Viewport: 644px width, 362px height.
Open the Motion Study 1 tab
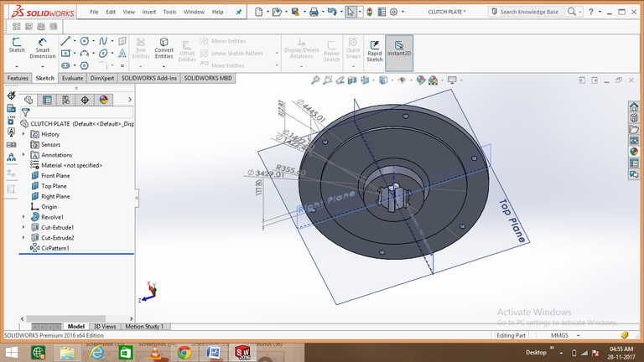[x=145, y=326]
